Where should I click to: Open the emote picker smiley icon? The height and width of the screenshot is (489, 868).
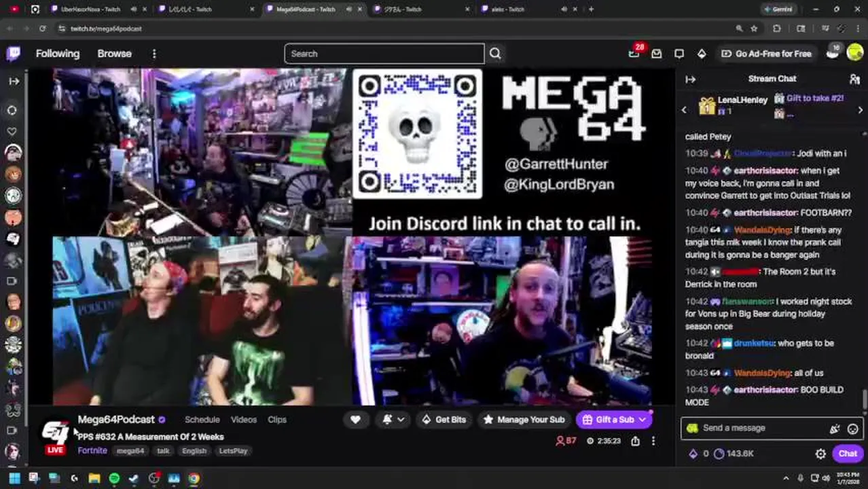(x=853, y=429)
